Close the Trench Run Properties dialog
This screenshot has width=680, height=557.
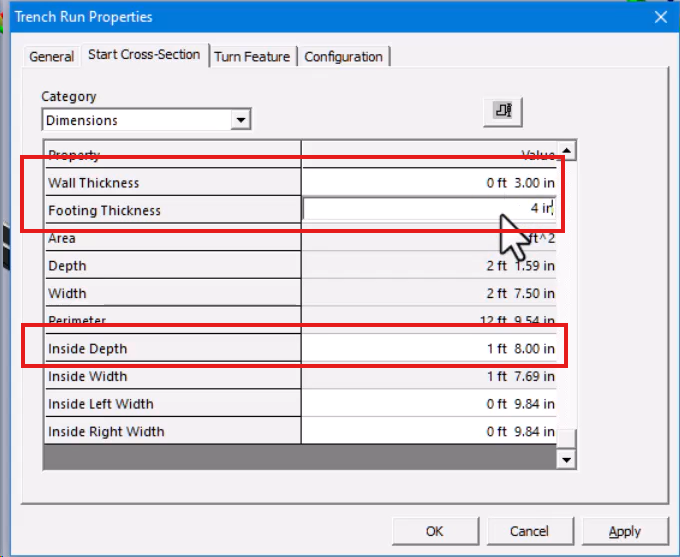[x=659, y=16]
